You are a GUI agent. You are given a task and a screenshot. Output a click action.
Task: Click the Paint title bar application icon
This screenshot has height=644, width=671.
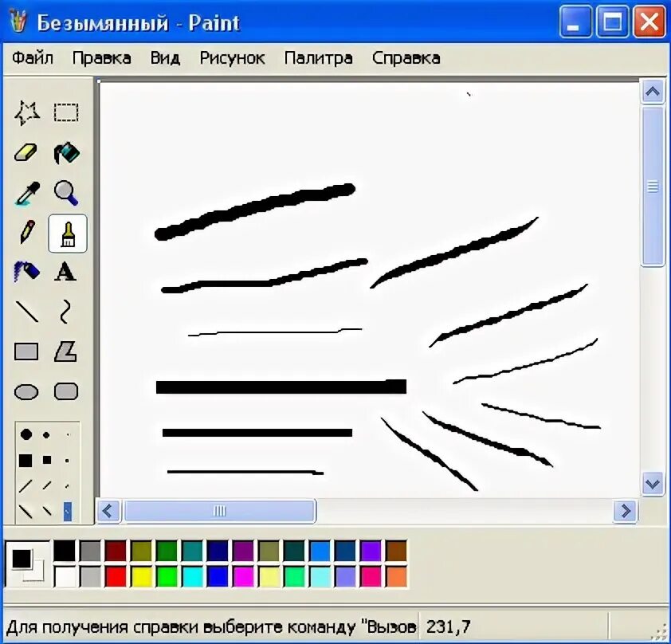(18, 22)
